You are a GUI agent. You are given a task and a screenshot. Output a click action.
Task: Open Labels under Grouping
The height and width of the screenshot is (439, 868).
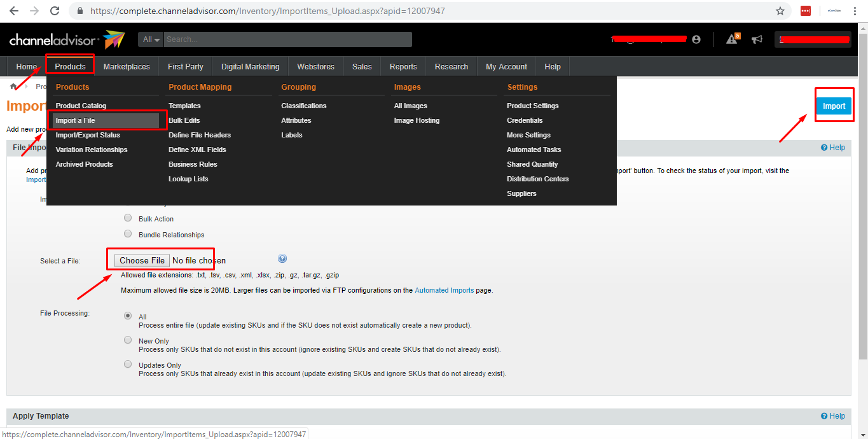(x=292, y=135)
